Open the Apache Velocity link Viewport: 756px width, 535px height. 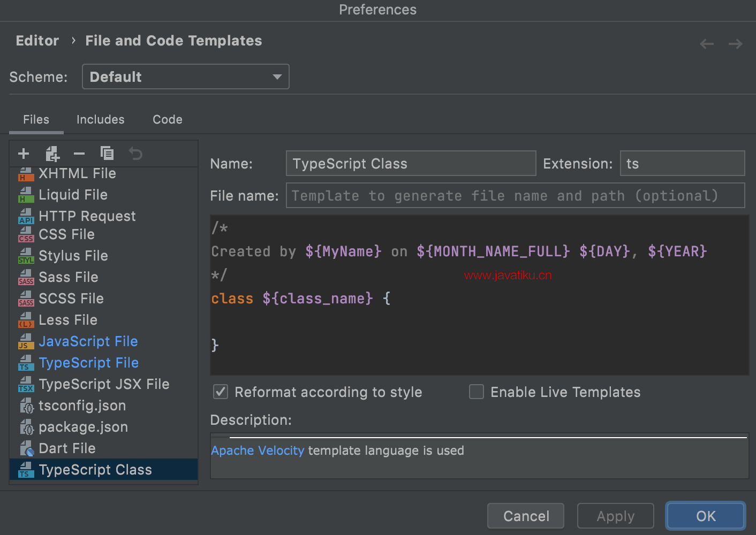pyautogui.click(x=258, y=450)
